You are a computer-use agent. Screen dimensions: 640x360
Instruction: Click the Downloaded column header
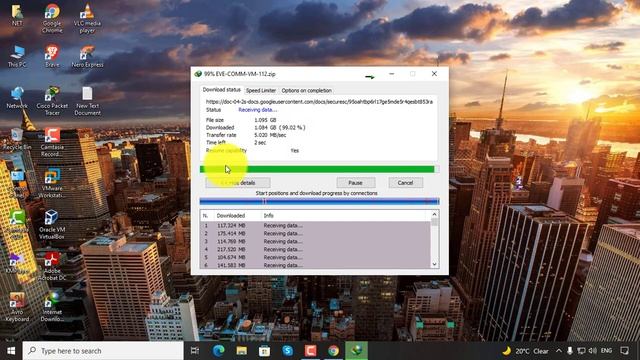pos(238,216)
